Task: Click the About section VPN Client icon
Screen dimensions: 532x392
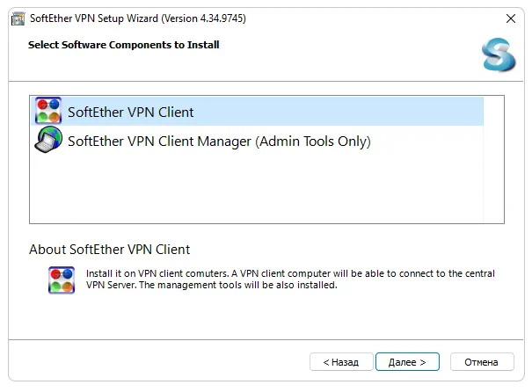Action: pos(62,280)
